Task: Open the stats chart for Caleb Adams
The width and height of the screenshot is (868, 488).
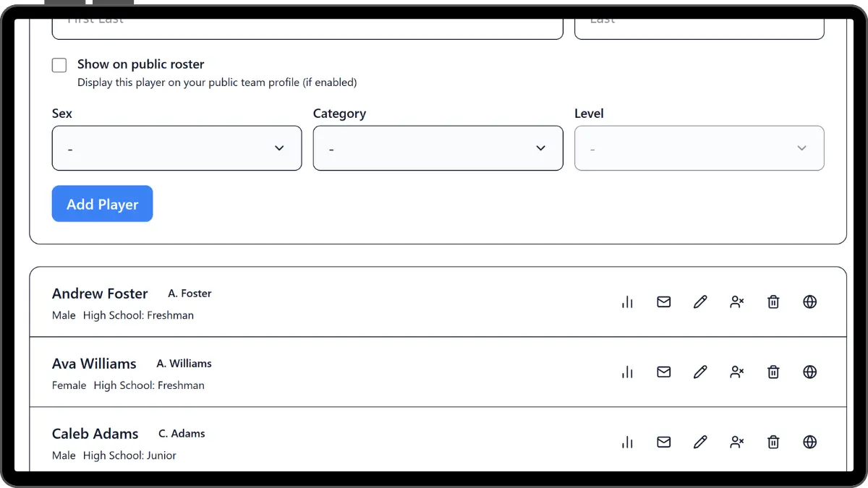Action: tap(626, 442)
